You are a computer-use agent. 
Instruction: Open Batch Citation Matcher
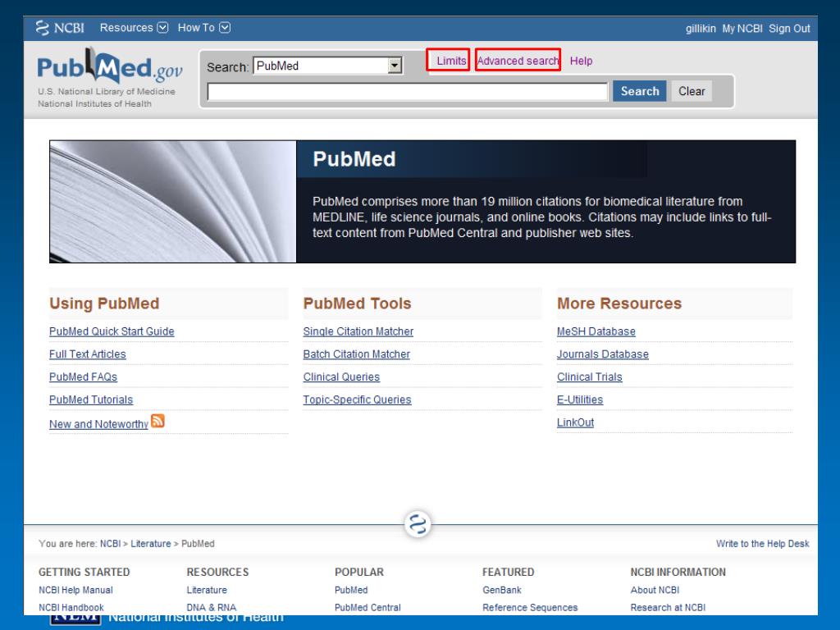point(356,354)
